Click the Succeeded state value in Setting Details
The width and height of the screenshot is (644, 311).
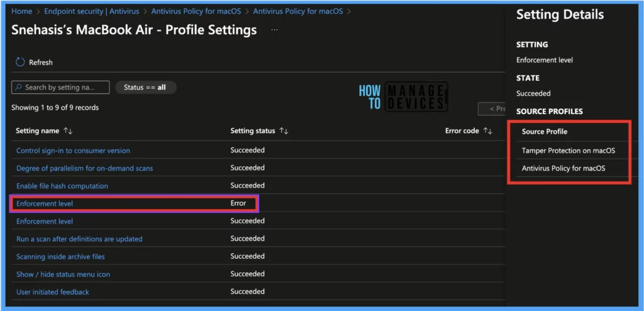click(533, 93)
